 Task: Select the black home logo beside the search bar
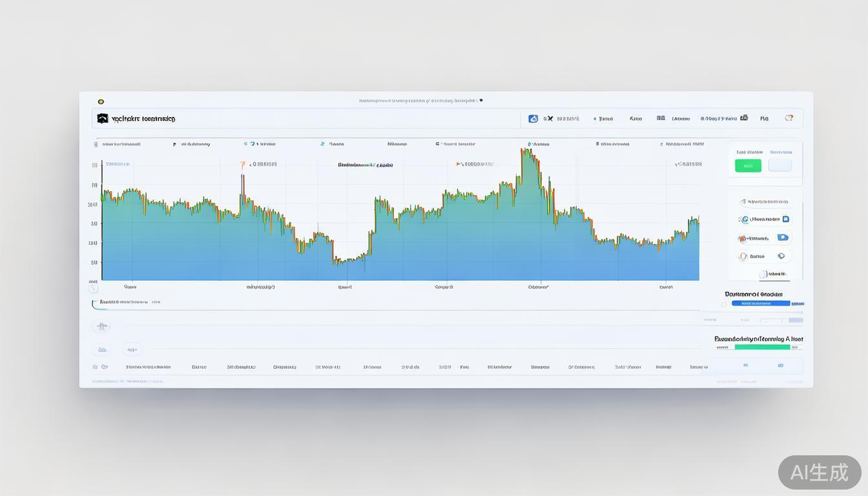coord(102,118)
